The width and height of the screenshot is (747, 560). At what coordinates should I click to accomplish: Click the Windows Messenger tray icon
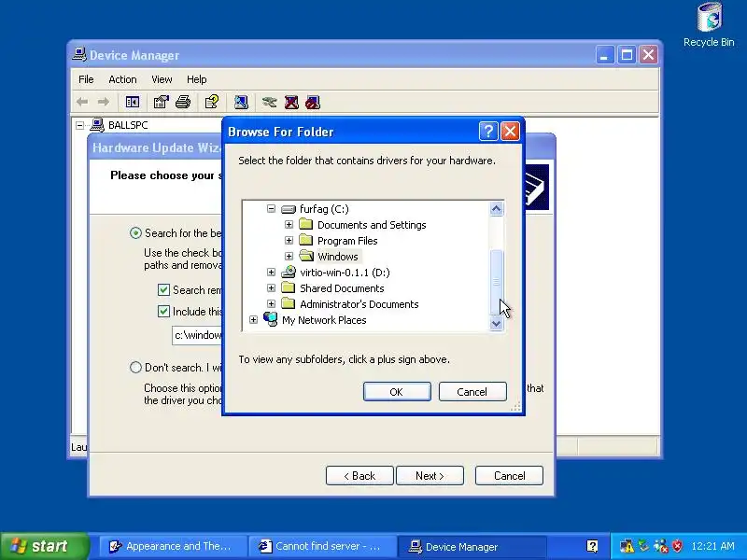coord(661,546)
